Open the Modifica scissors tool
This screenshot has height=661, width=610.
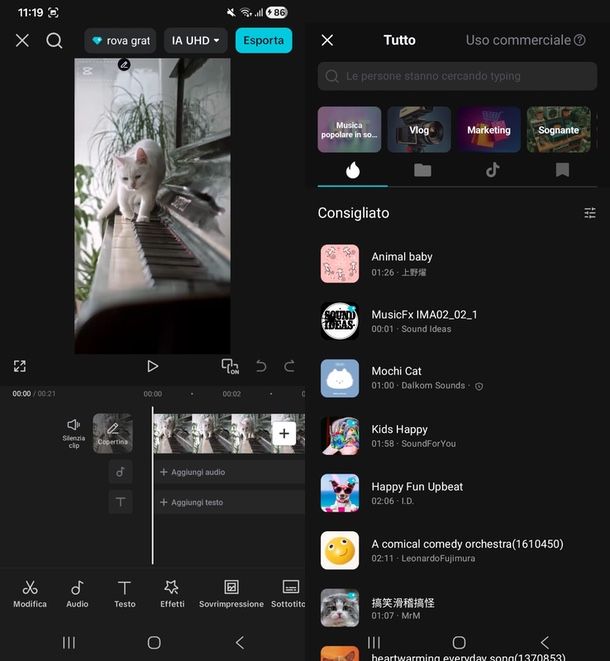(x=30, y=594)
